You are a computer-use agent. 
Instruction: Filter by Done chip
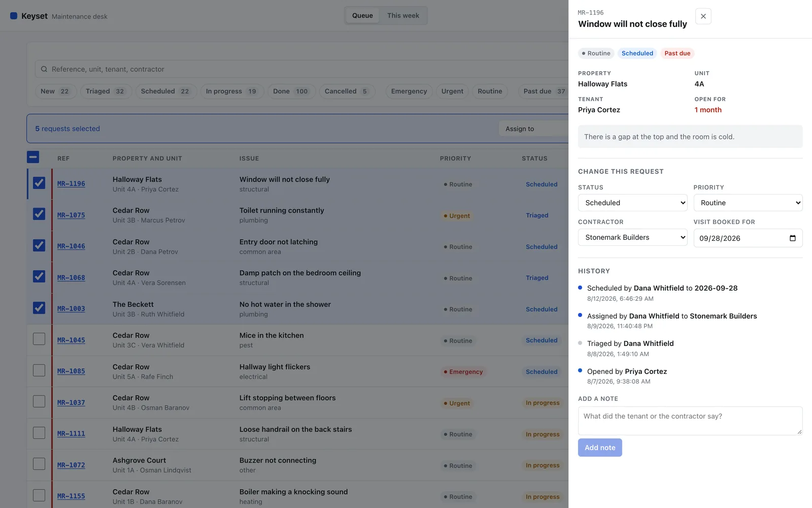(291, 91)
